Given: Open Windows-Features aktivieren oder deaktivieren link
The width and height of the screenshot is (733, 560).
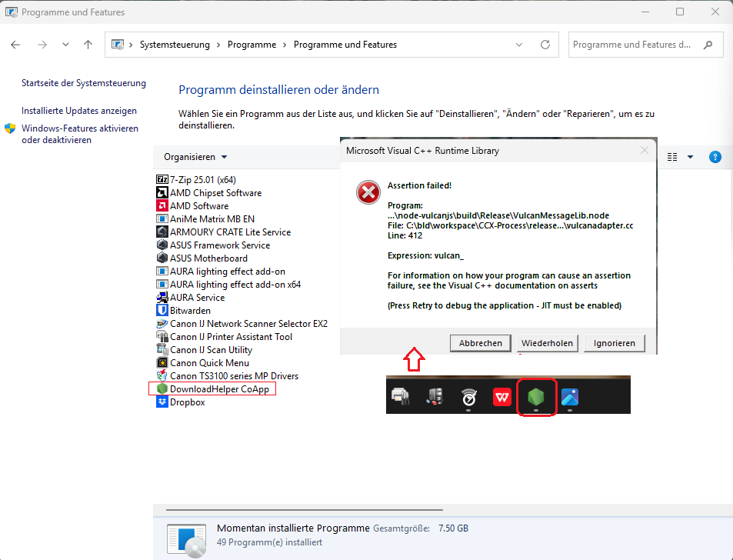Looking at the screenshot, I should pyautogui.click(x=80, y=134).
